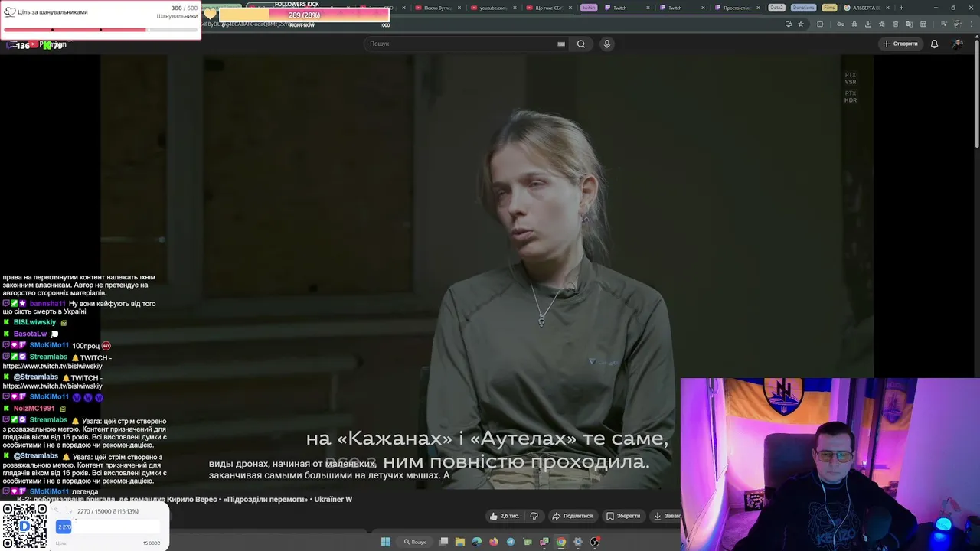Open the Settings gear taskbar icon

578,542
